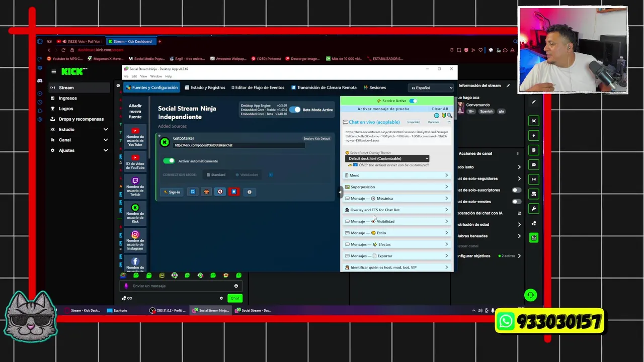644x362 pixels.
Task: Expand the Mensaje — Visibilidad section
Action: point(396,222)
